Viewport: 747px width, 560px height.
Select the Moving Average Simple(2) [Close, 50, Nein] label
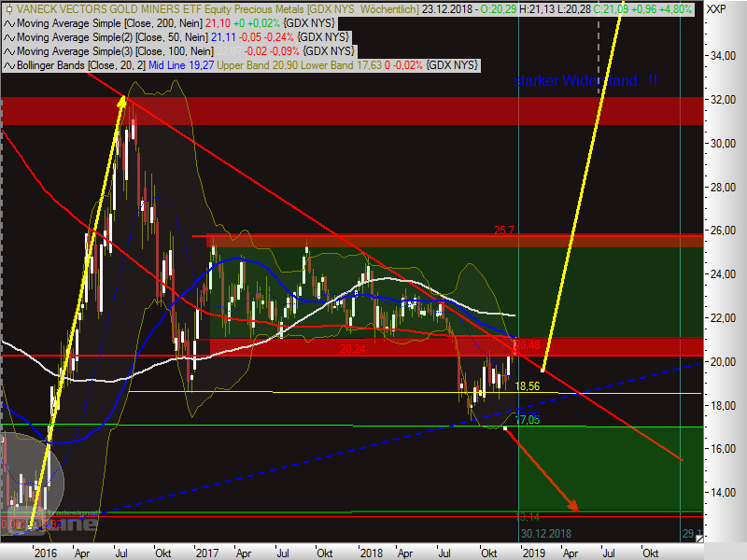[x=112, y=37]
